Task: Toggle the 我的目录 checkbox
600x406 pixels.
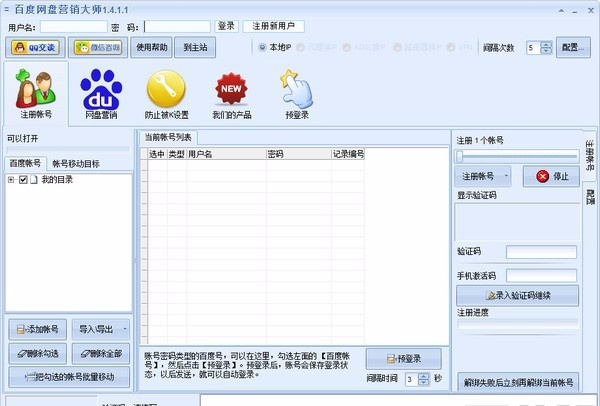Action: coord(23,179)
